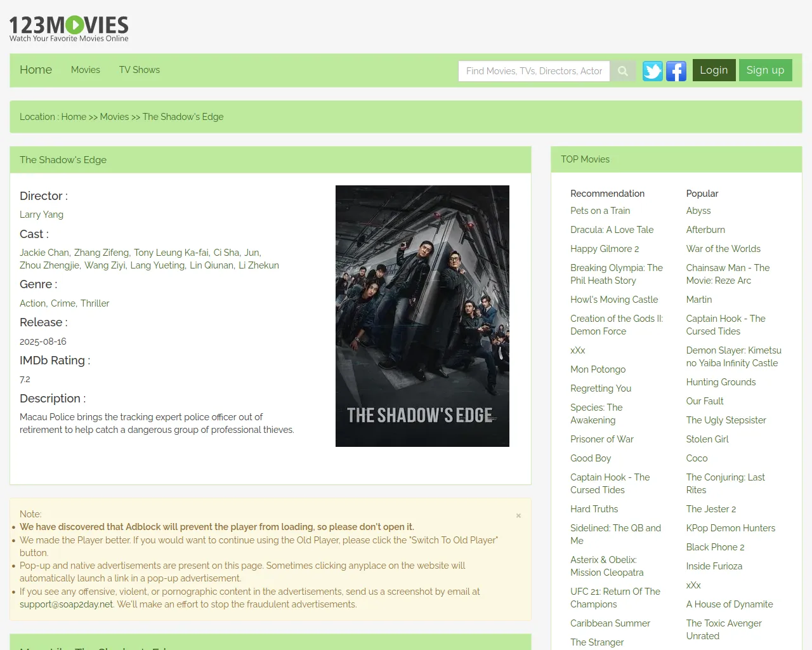The height and width of the screenshot is (650, 812).
Task: Follow the Home breadcrumb link
Action: [74, 117]
